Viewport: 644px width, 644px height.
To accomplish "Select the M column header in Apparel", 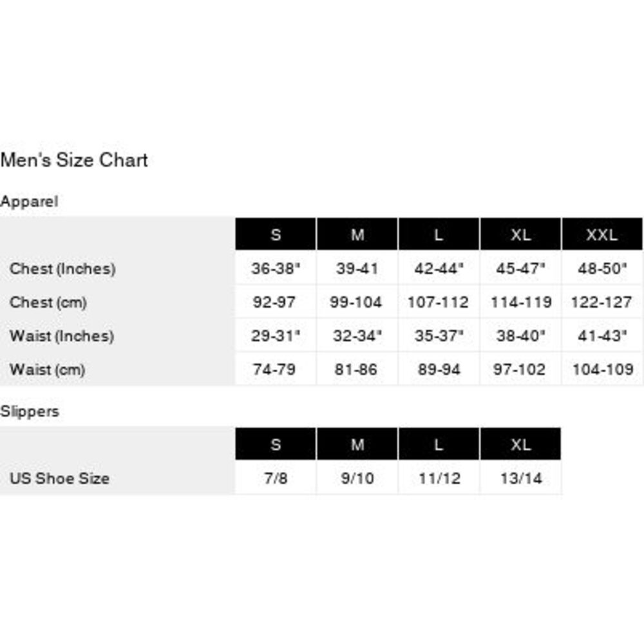I will [357, 234].
